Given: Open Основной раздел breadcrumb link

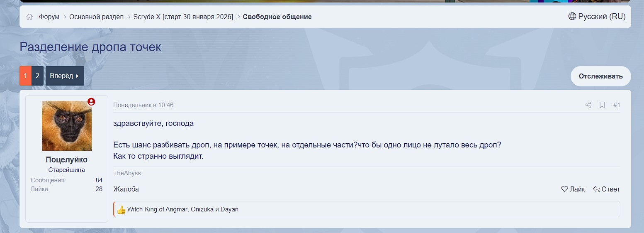Looking at the screenshot, I should click(x=97, y=17).
